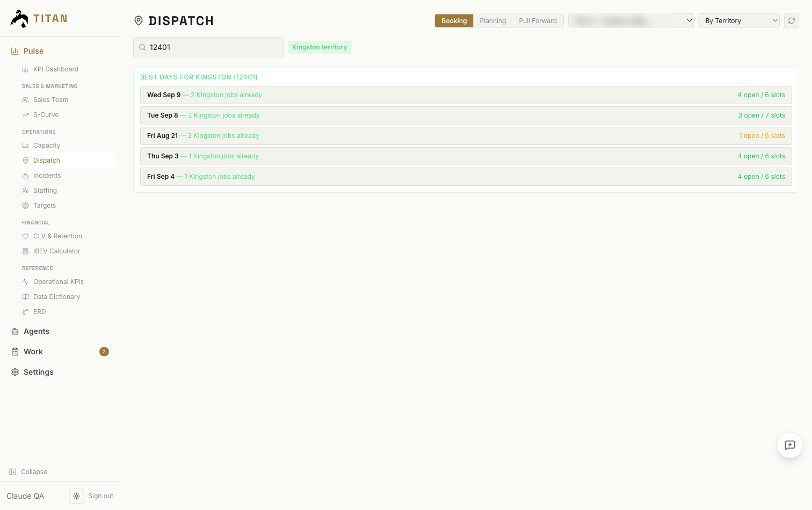The width and height of the screenshot is (812, 510).
Task: Click the Data Dictionary book icon
Action: click(x=25, y=297)
